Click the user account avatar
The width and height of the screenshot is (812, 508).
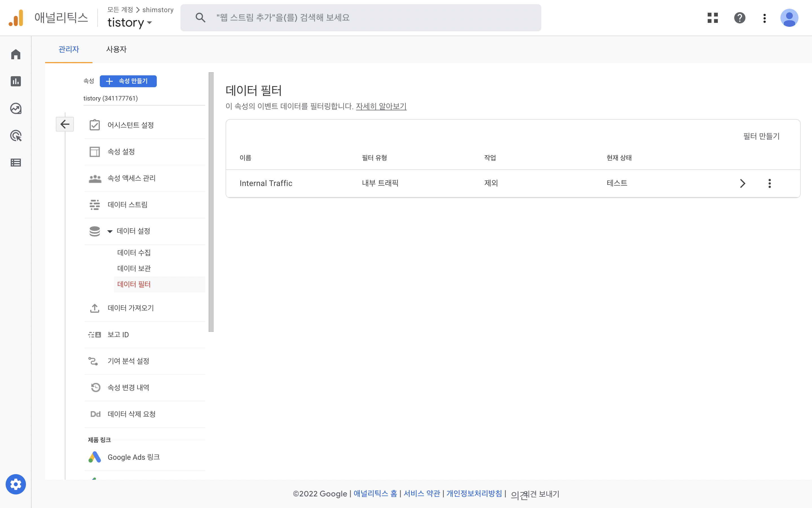click(789, 18)
